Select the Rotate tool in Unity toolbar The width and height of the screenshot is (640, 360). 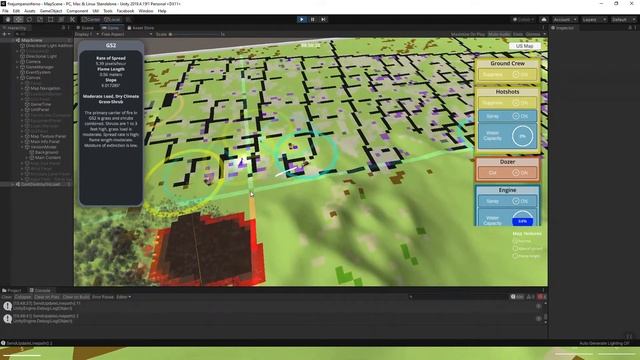tap(29, 19)
